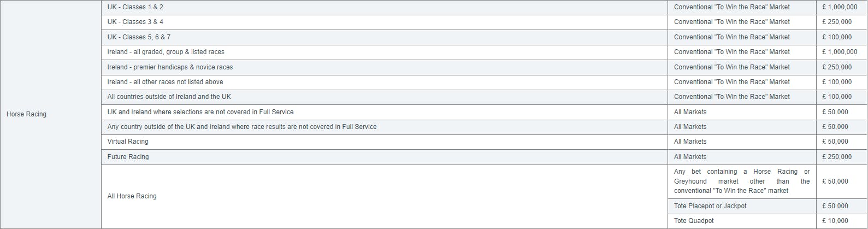Click the Tote Quadpot cell

coord(742,221)
